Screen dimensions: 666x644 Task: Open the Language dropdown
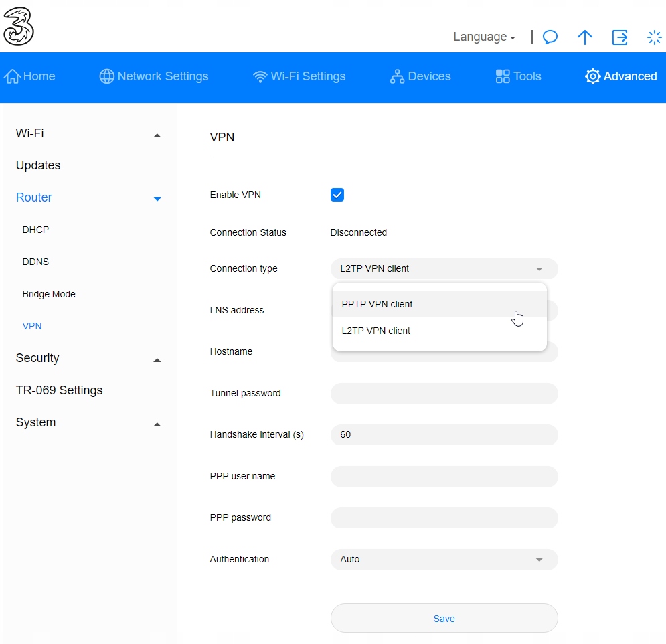point(484,37)
